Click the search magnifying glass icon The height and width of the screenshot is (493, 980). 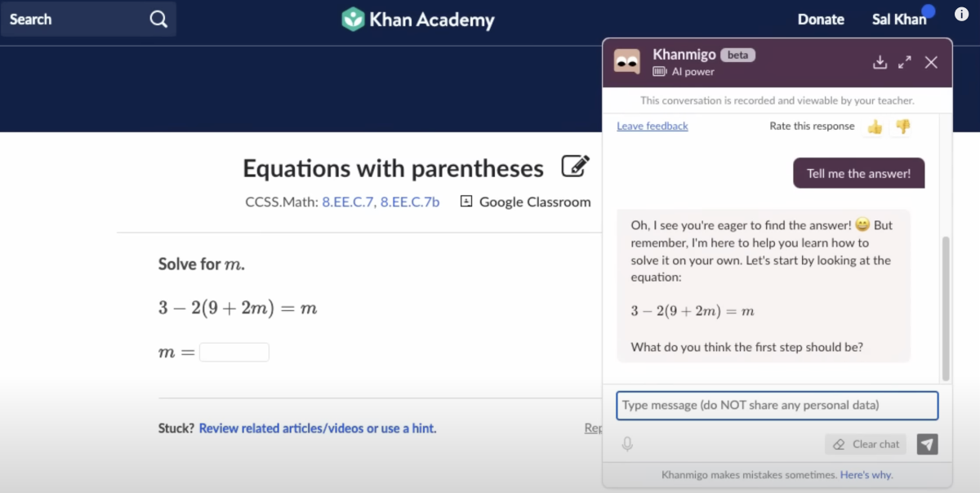point(158,19)
